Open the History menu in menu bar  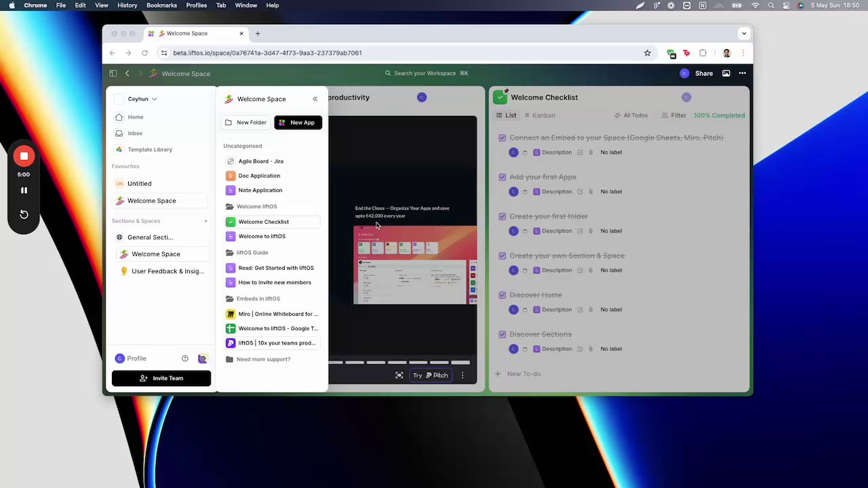pyautogui.click(x=127, y=5)
